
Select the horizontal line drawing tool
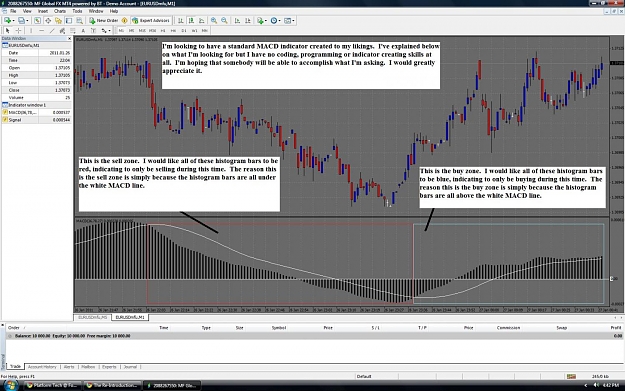coord(41,30)
